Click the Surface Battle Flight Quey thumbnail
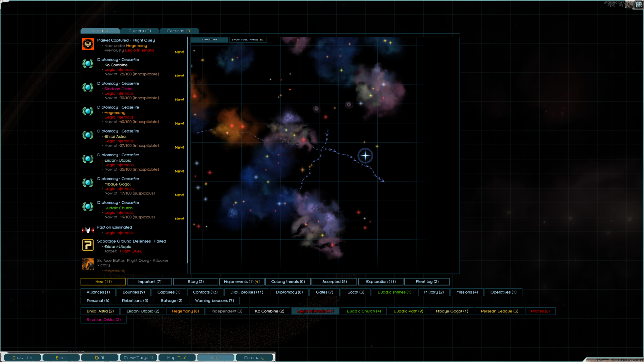Screen dimensions: 644x362 88,264
